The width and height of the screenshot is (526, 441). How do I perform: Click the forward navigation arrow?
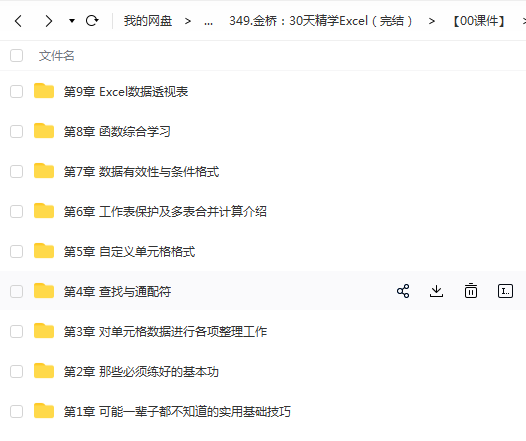(49, 21)
